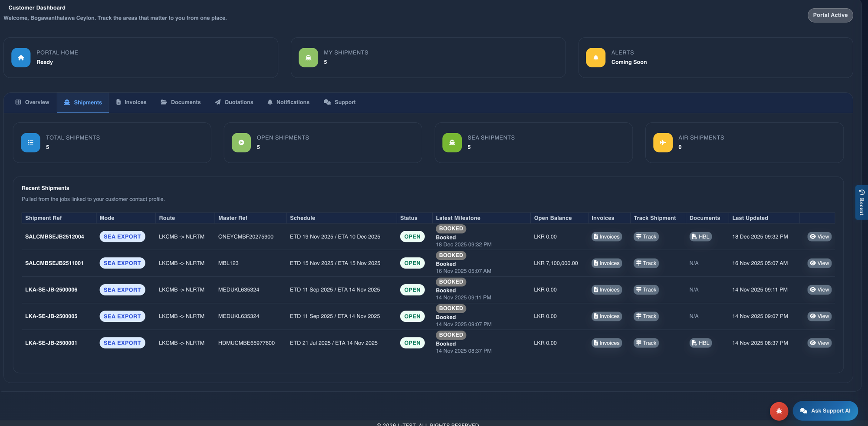Click the Portal Active badge
Screen dimensions: 868x426
click(830, 15)
